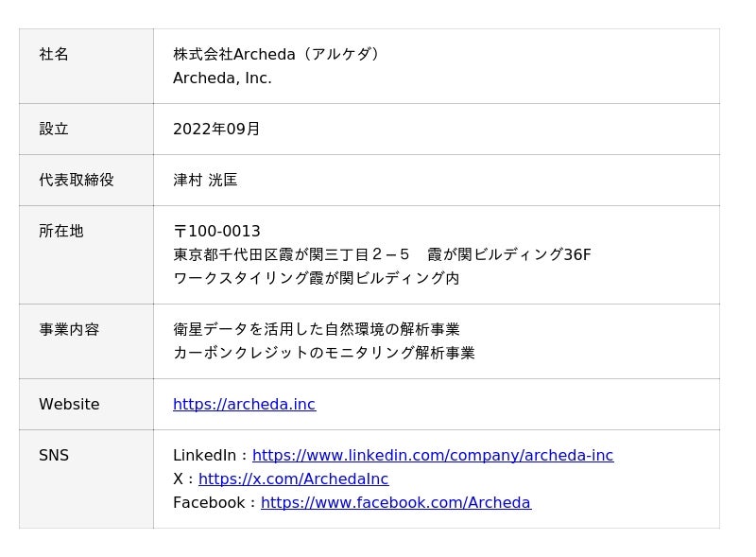Click the ワークスタイリング霞が関ビルディング内 line

tap(316, 279)
